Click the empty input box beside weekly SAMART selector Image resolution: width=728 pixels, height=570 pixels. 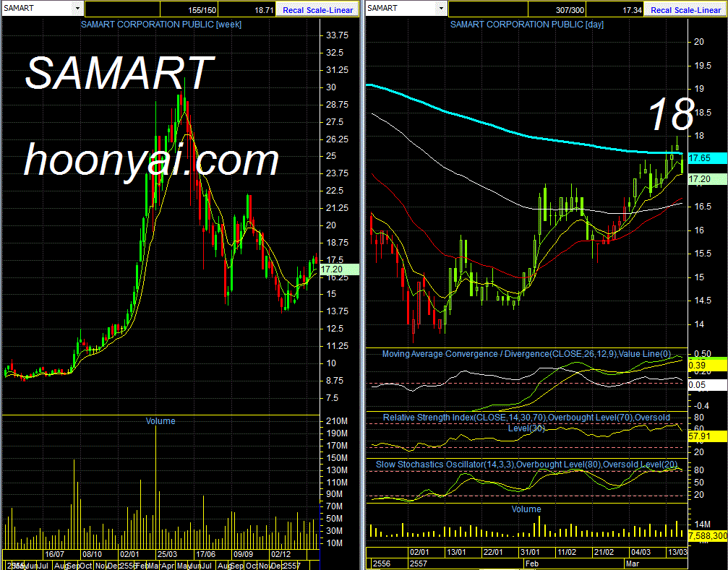click(123, 9)
